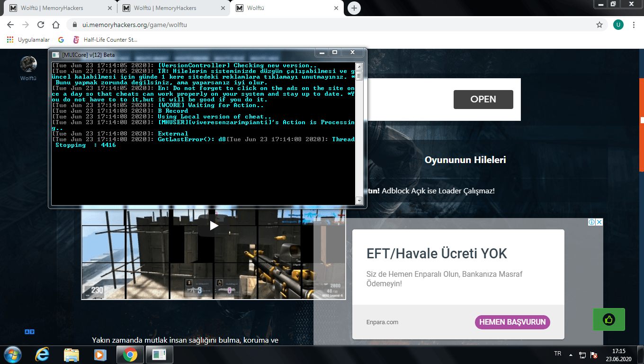Bookmark this page with the star icon
644x364 pixels.
coord(599,25)
